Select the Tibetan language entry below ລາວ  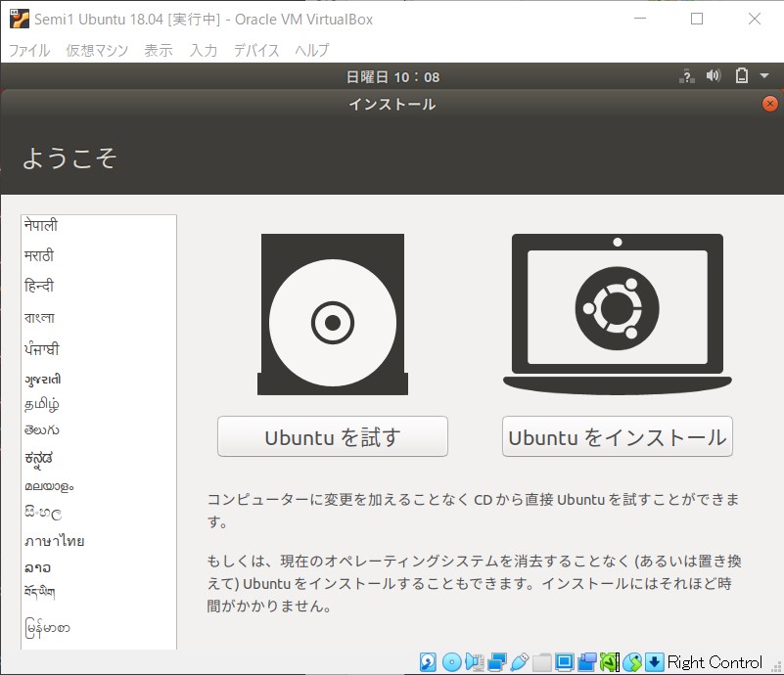(99, 593)
